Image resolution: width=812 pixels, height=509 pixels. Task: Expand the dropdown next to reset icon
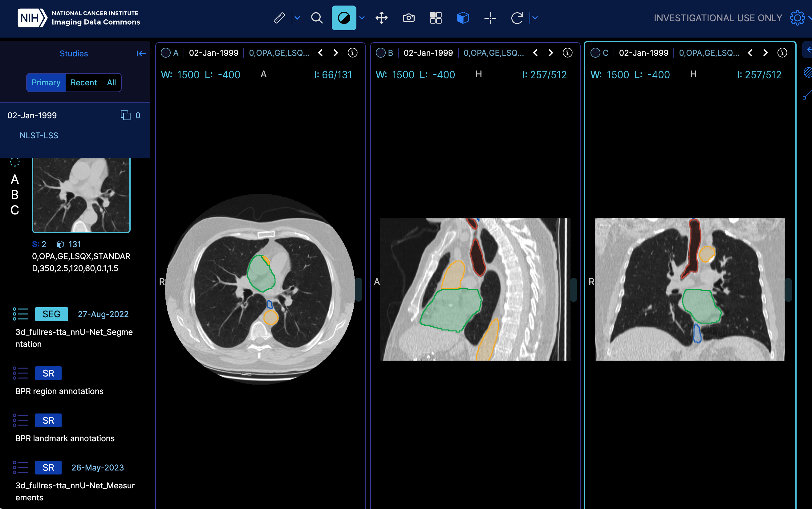coord(535,18)
